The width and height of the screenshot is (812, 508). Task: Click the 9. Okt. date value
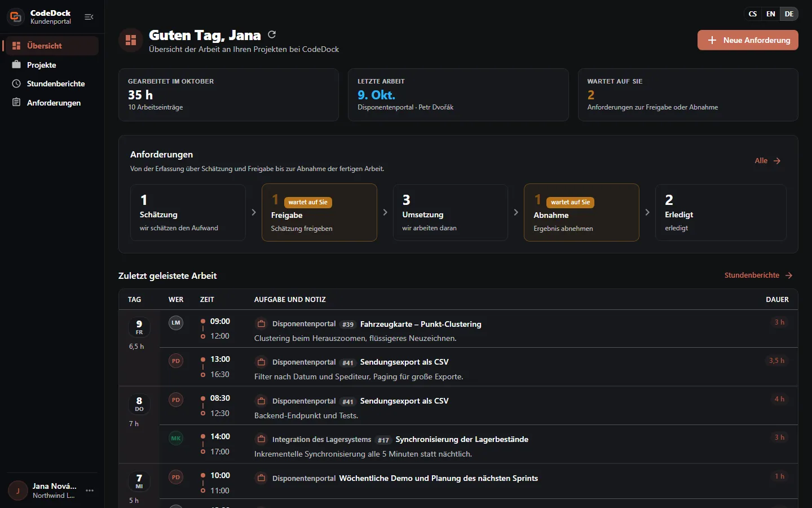click(376, 95)
